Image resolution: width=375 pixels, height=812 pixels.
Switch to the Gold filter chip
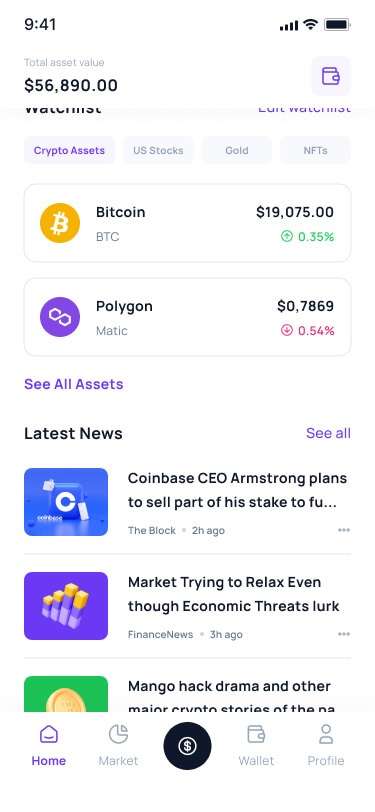point(237,151)
